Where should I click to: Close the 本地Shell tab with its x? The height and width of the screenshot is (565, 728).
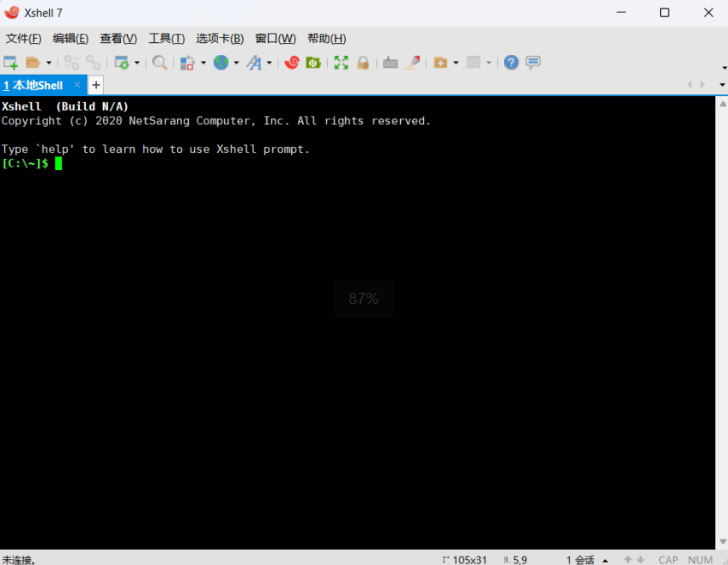pyautogui.click(x=76, y=85)
